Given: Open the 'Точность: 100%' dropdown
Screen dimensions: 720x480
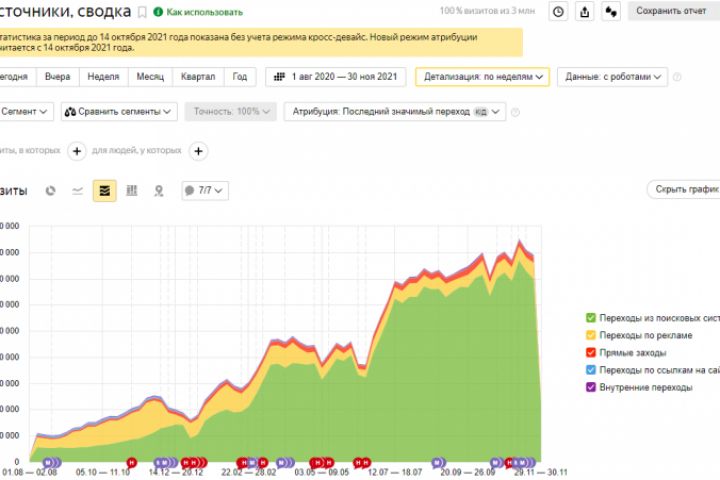Looking at the screenshot, I should point(231,112).
